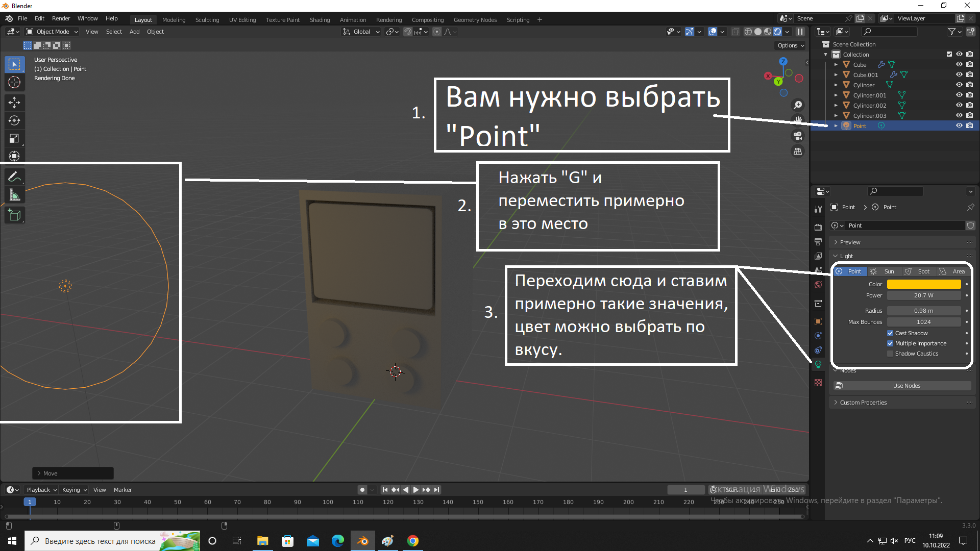Select the Scale tool
This screenshot has height=551, width=980.
(14, 138)
